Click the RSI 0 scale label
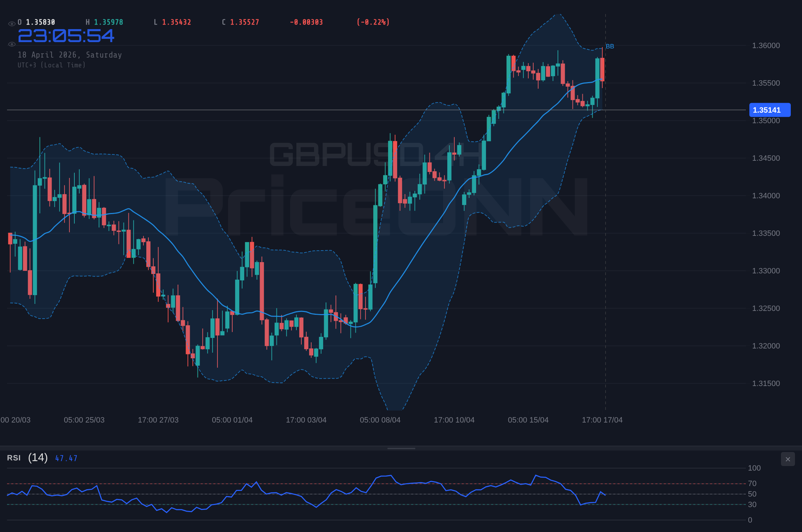Viewport: 802px width, 532px height. (x=750, y=520)
